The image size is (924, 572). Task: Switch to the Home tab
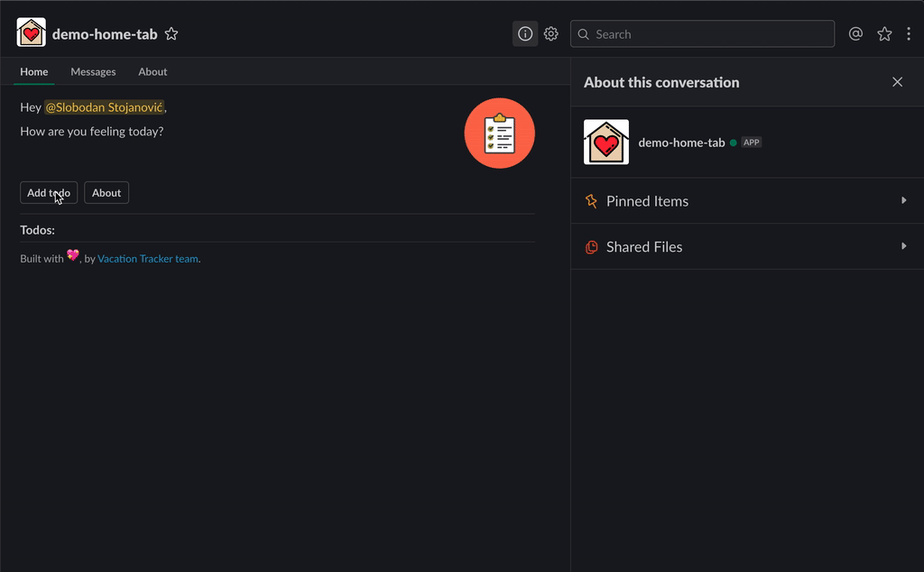(34, 72)
